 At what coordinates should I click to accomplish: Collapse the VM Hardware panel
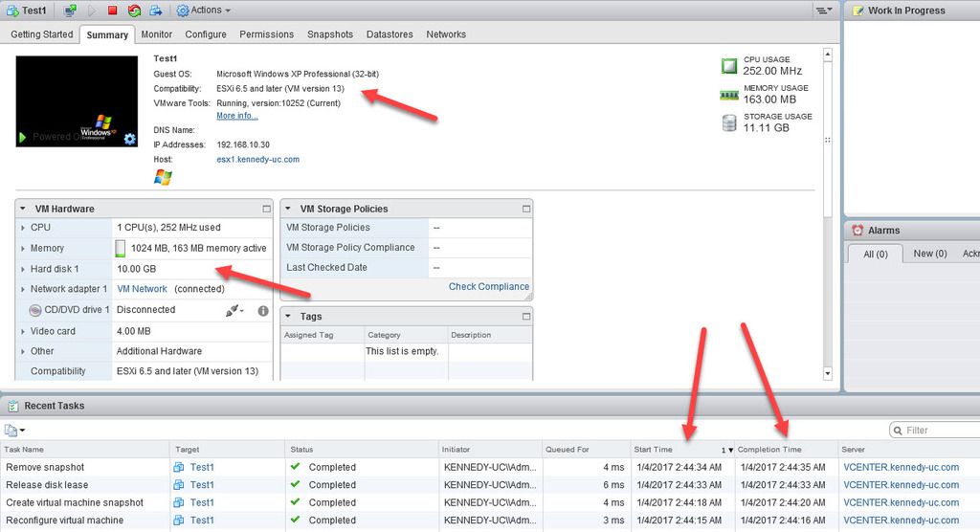click(23, 209)
